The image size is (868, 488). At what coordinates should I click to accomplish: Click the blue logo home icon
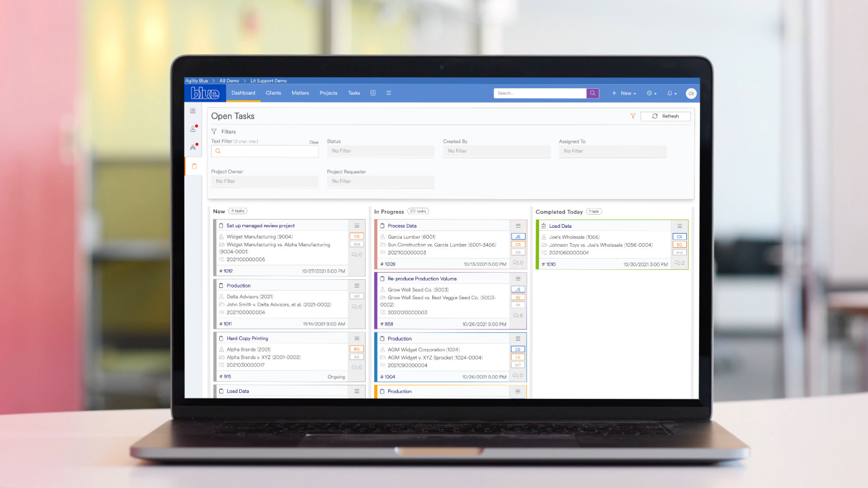coord(205,93)
